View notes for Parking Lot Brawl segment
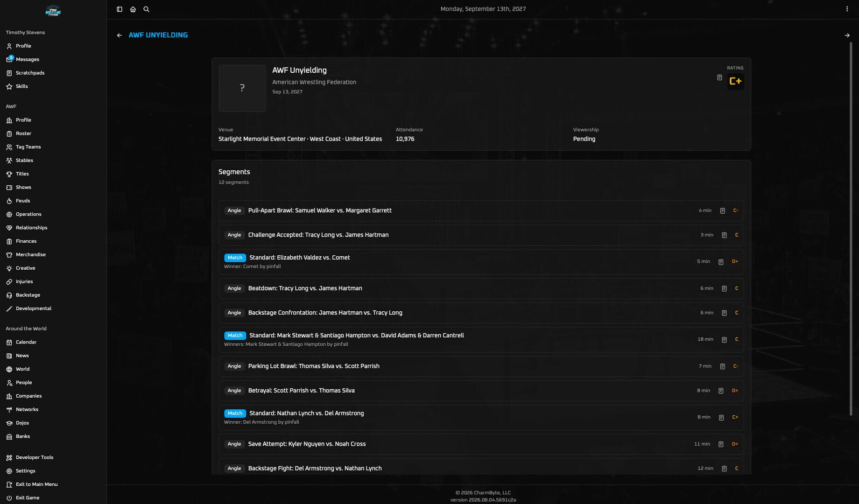 pyautogui.click(x=722, y=366)
